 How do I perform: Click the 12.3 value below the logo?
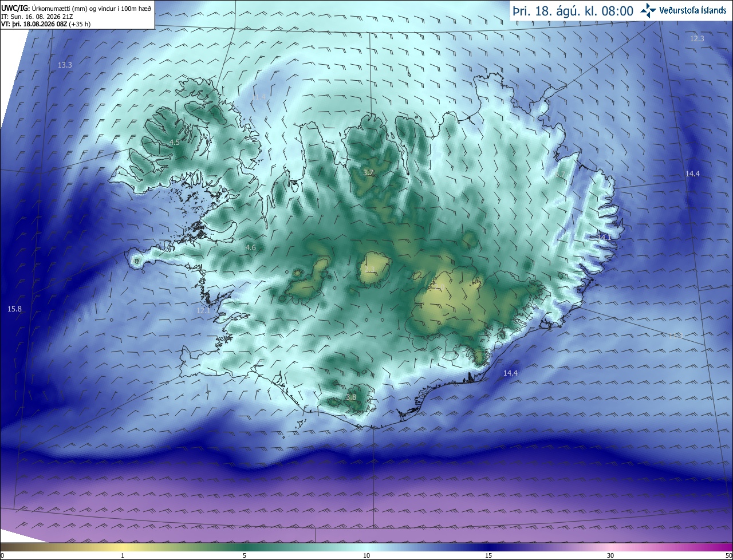(x=697, y=38)
